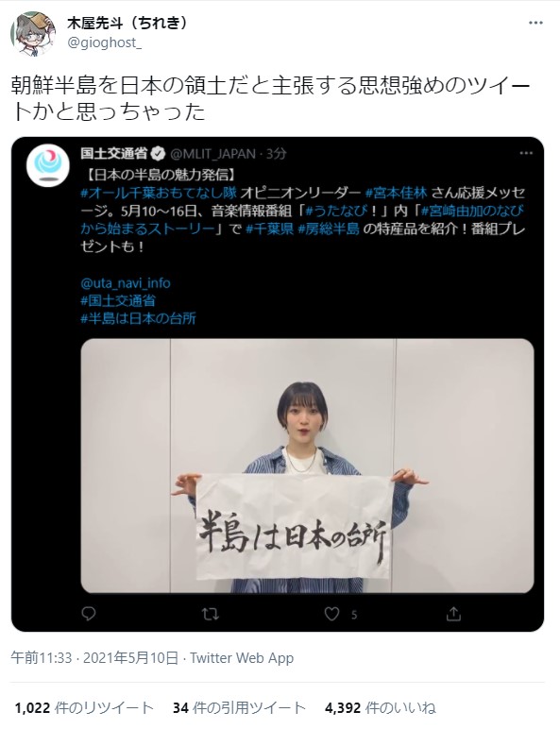The height and width of the screenshot is (729, 560).
Task: Open 木屋先斗's profile avatar
Action: pyautogui.click(x=33, y=33)
